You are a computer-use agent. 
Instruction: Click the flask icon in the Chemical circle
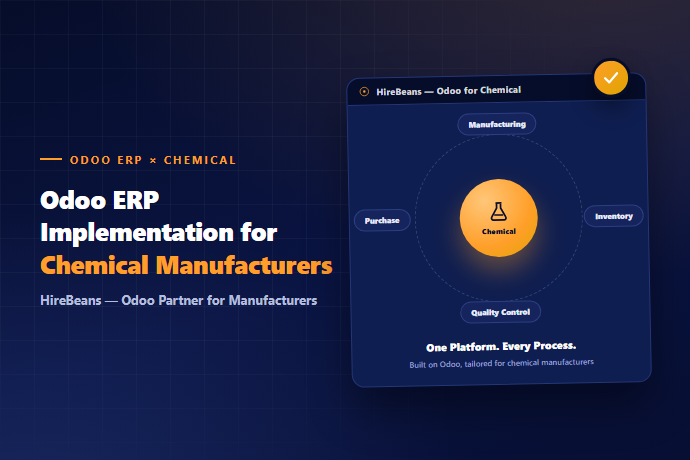tap(499, 211)
